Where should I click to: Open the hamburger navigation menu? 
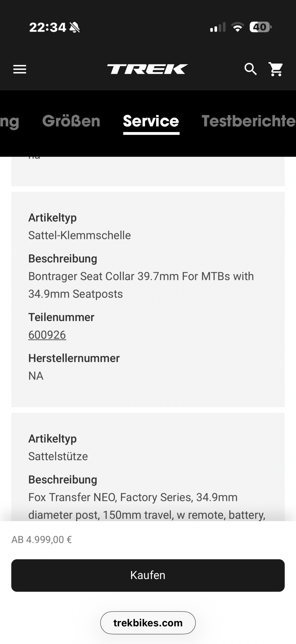pyautogui.click(x=20, y=69)
